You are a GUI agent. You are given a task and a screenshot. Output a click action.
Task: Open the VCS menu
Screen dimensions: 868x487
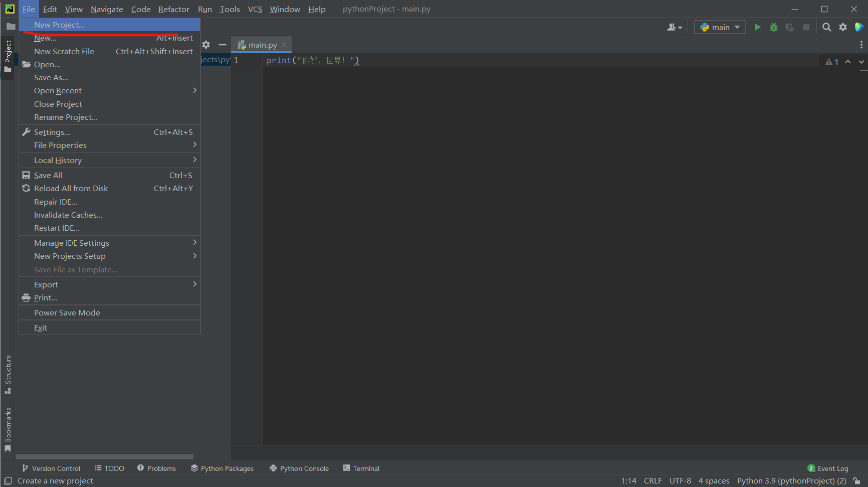pos(255,9)
